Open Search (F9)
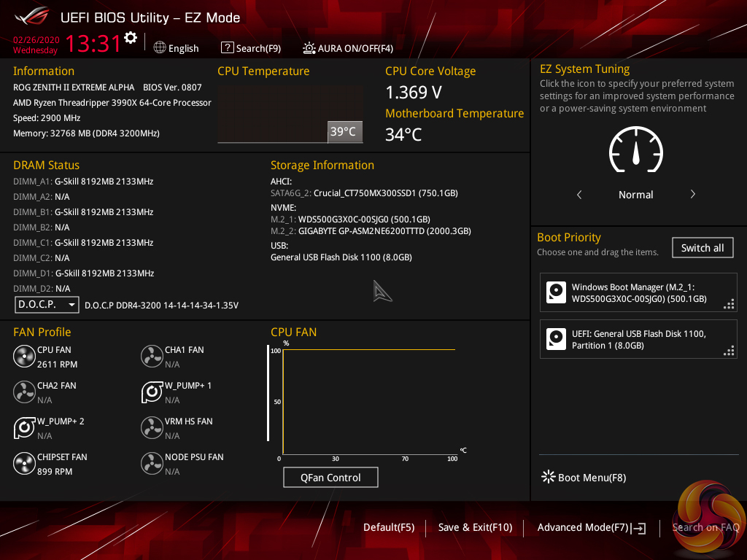747x560 pixels. click(251, 48)
